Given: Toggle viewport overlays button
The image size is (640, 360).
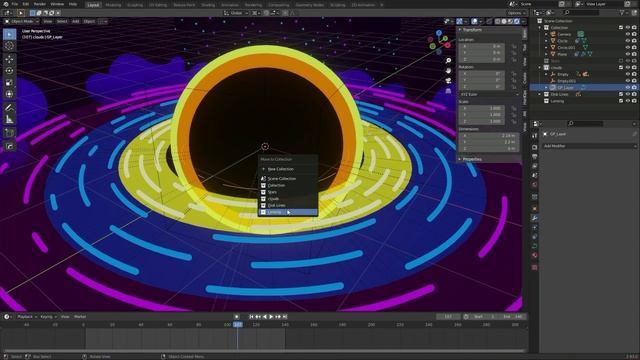Looking at the screenshot, I should pos(474,21).
